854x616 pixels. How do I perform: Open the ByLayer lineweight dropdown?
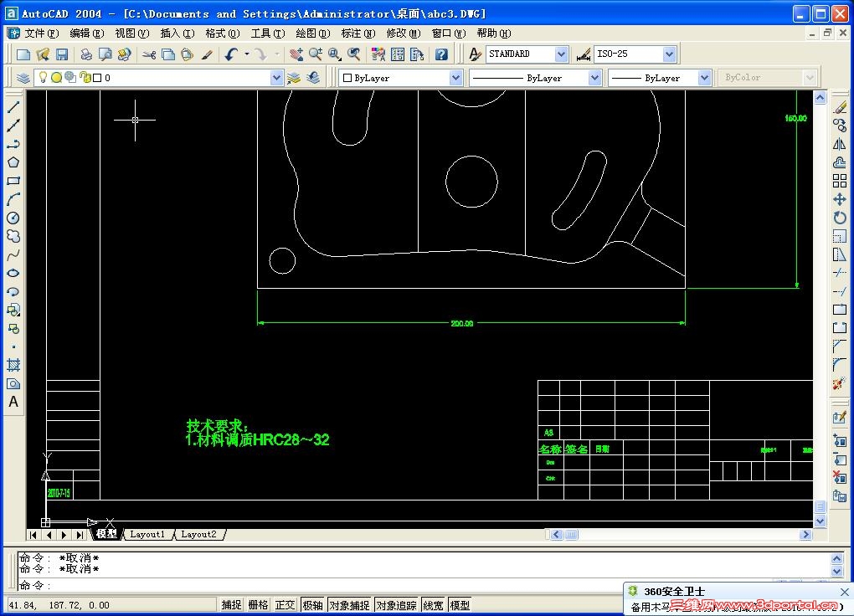point(704,78)
